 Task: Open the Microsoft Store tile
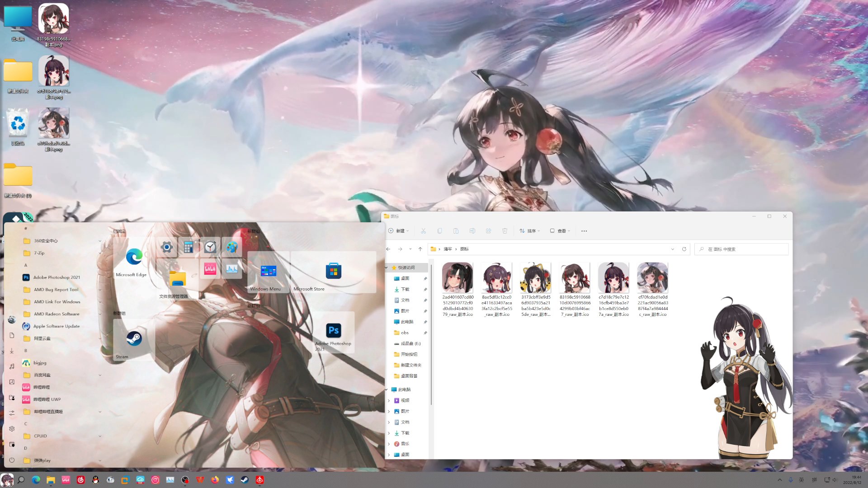[333, 272]
